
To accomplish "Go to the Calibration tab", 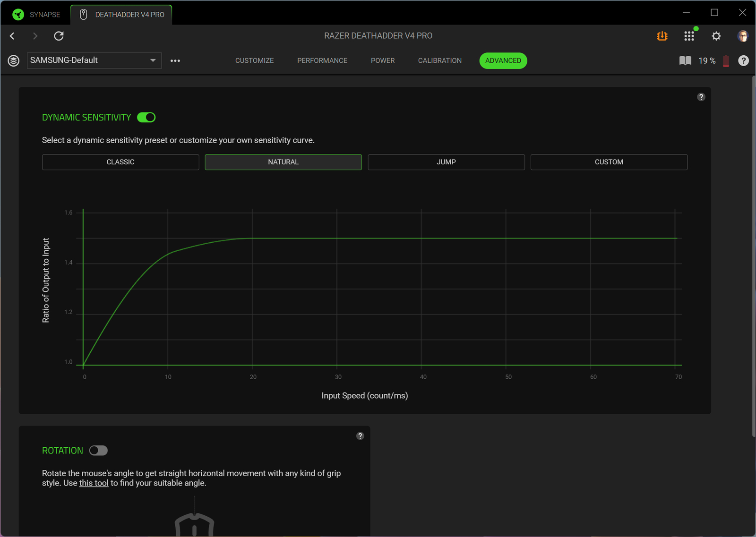I will click(x=439, y=60).
